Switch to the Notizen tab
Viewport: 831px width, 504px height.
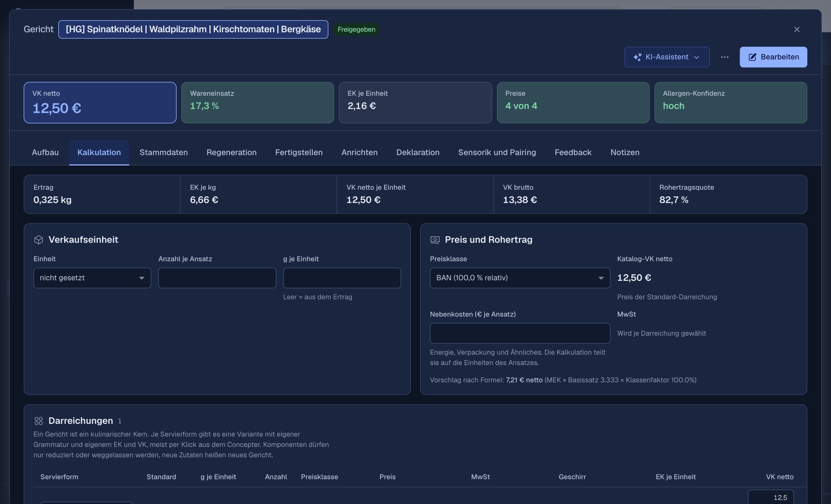click(x=625, y=152)
